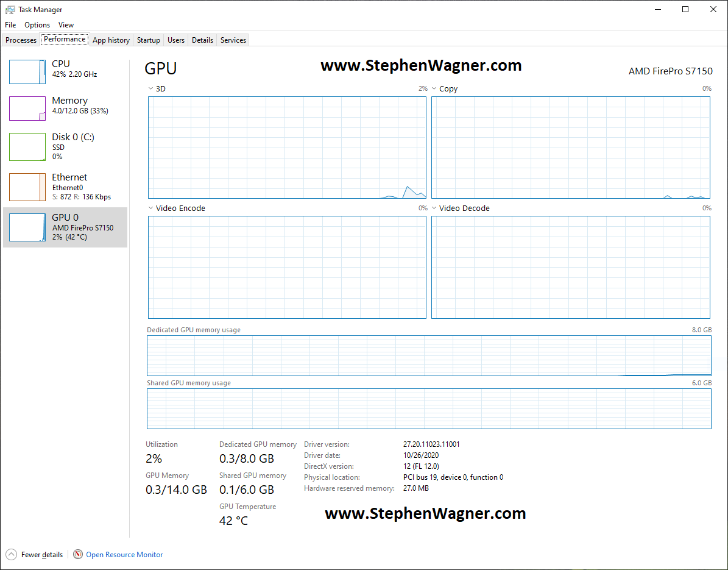
Task: Click the PCI bus 19 physical location value
Action: click(x=453, y=477)
